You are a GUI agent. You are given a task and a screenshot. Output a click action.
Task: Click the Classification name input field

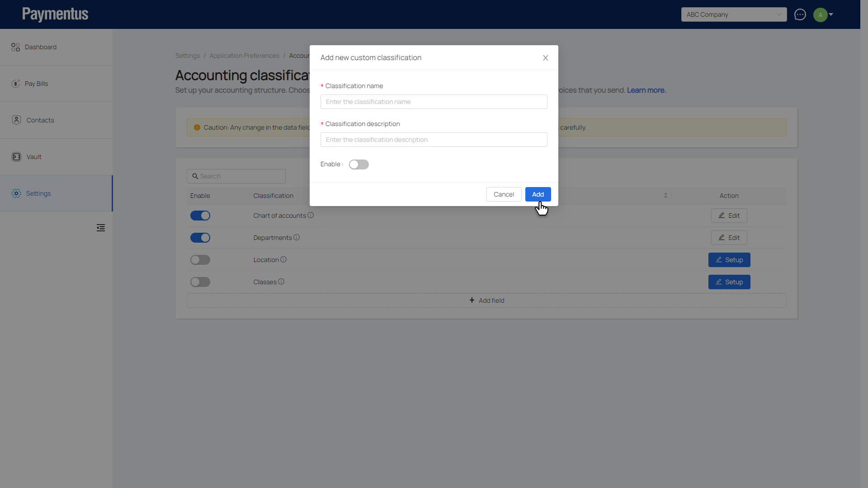(x=434, y=102)
